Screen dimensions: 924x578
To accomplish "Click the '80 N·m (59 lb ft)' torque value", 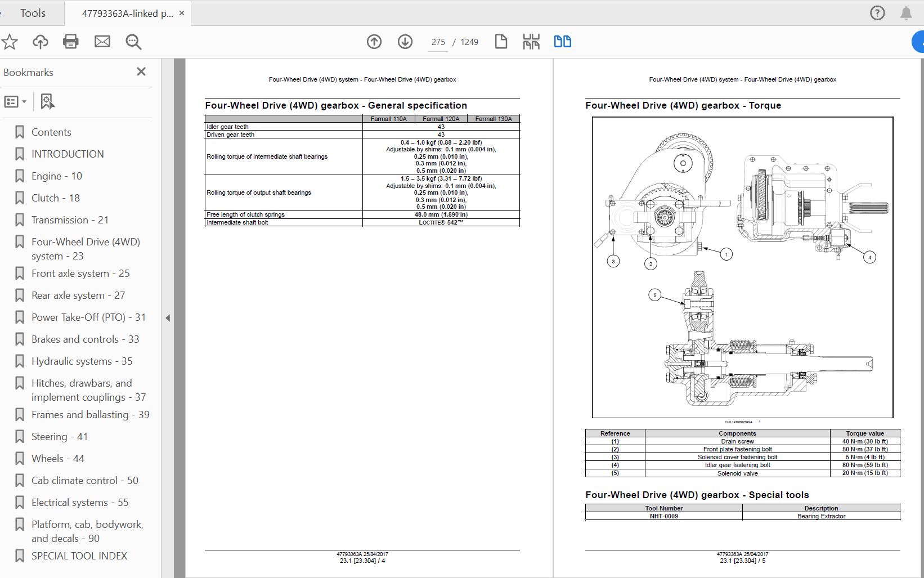I will pyautogui.click(x=865, y=465).
